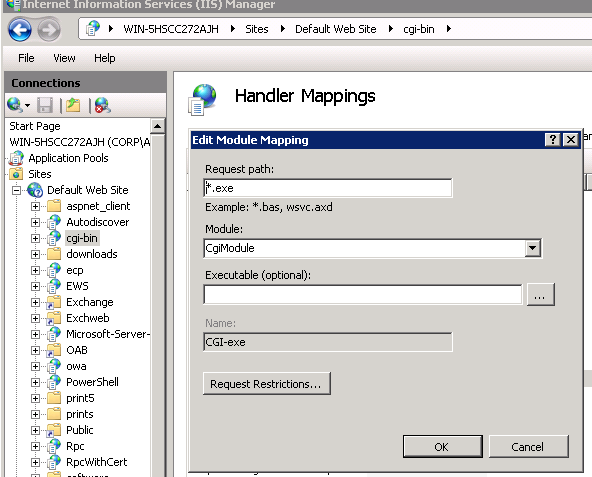Click the EWS application icon
Screen dimensions: 592x477
click(x=54, y=286)
